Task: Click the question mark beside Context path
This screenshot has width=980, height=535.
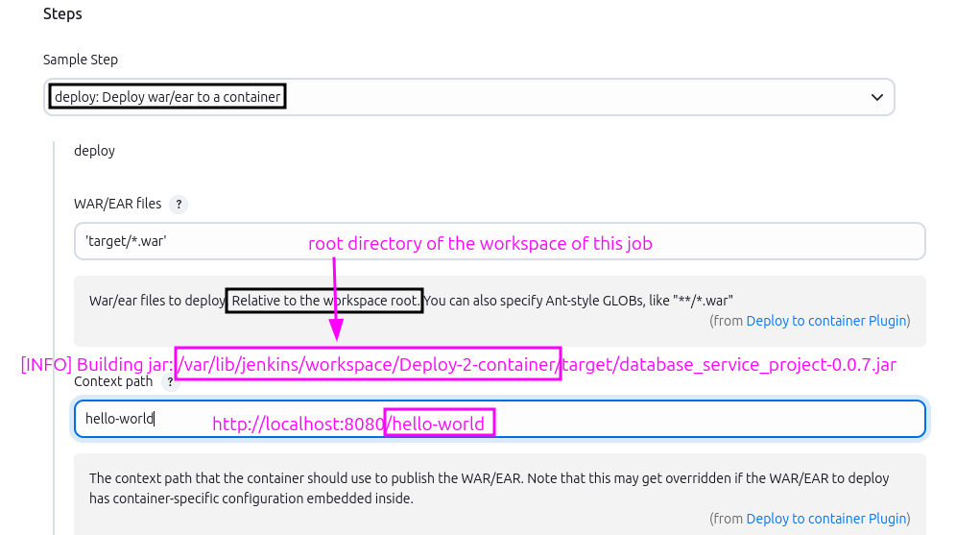Action: tap(171, 382)
